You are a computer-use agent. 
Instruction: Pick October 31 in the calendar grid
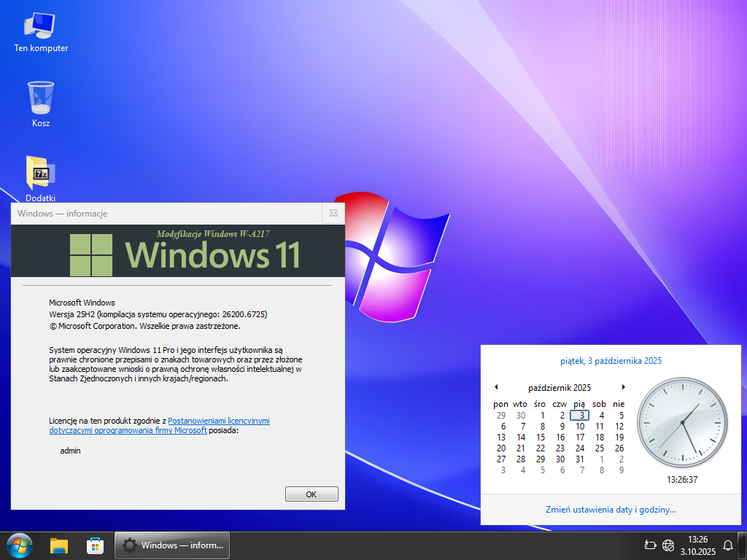[x=580, y=459]
